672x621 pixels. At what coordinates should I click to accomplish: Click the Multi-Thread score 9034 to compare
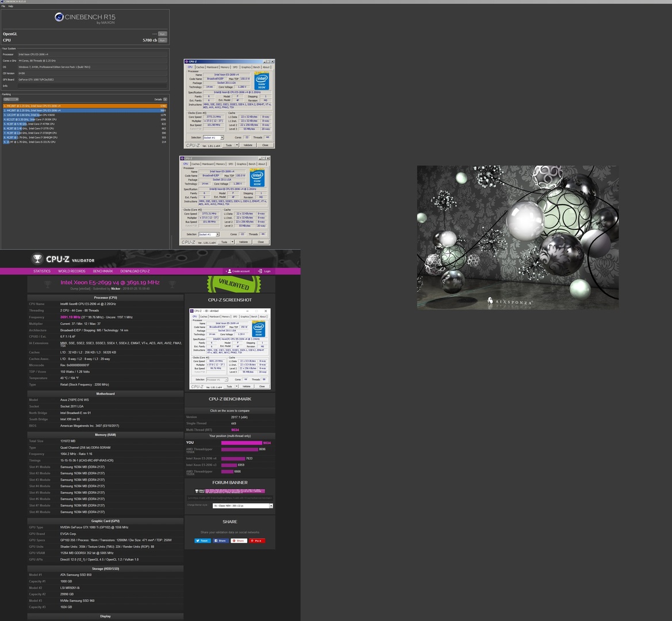tap(235, 430)
